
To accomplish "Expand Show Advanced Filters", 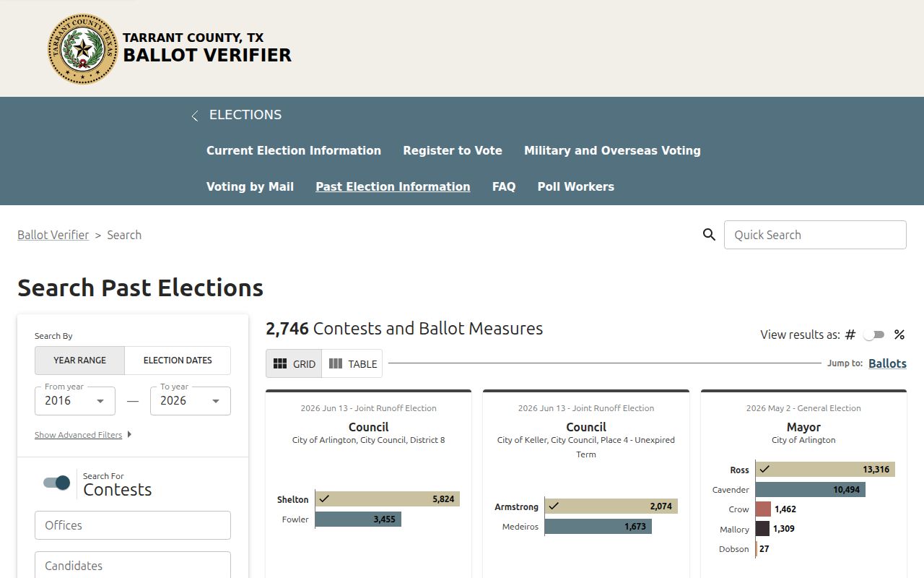I will tap(83, 435).
